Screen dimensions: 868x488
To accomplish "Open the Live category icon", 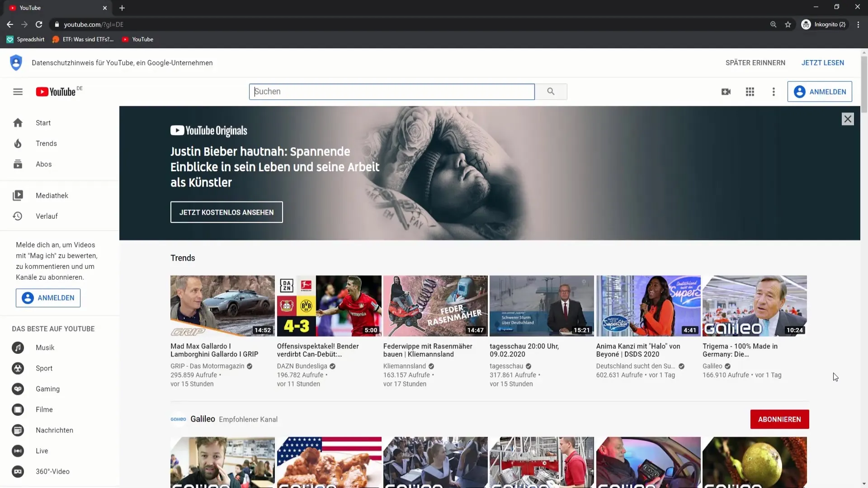I will click(18, 451).
